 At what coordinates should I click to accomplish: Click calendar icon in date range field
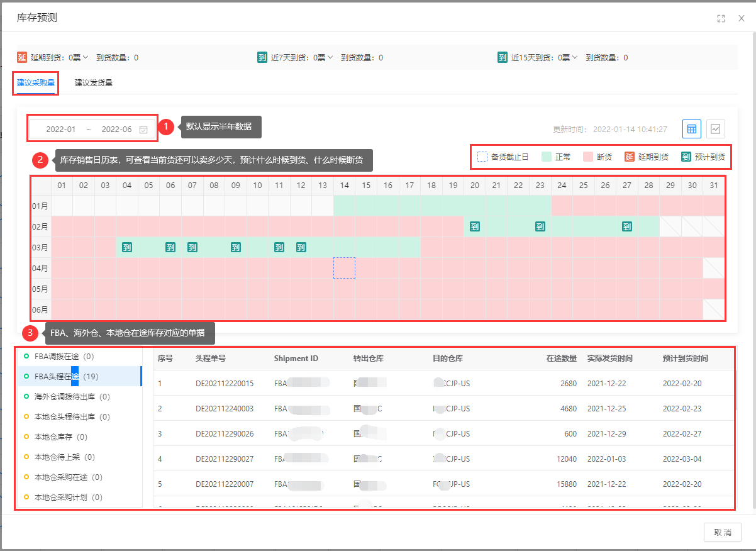[x=143, y=130]
